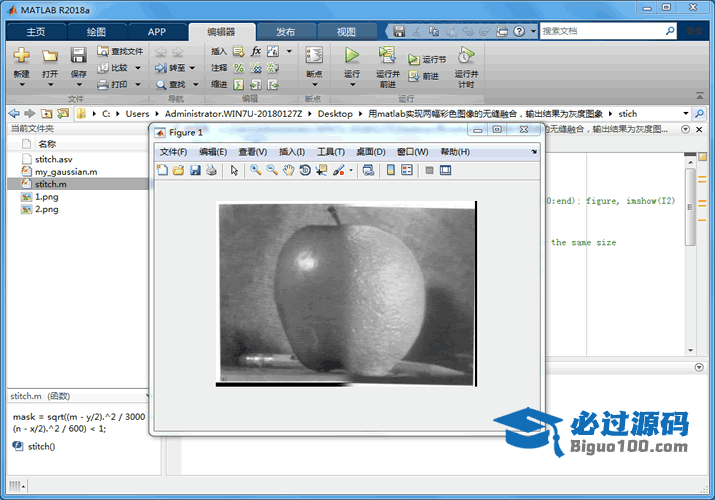Click 运行节 (Run Section)

click(427, 59)
